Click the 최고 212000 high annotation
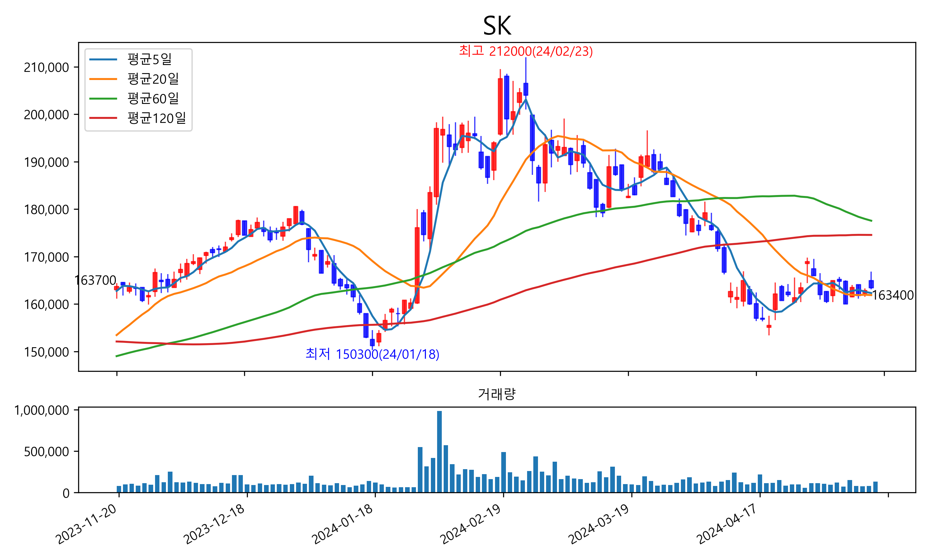The width and height of the screenshot is (934, 560). [526, 51]
